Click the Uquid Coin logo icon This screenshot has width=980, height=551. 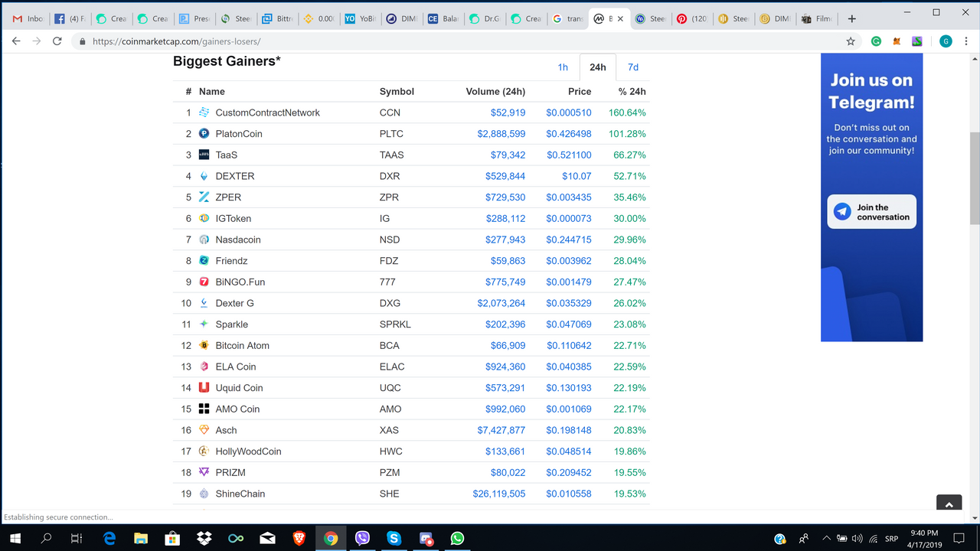[204, 388]
